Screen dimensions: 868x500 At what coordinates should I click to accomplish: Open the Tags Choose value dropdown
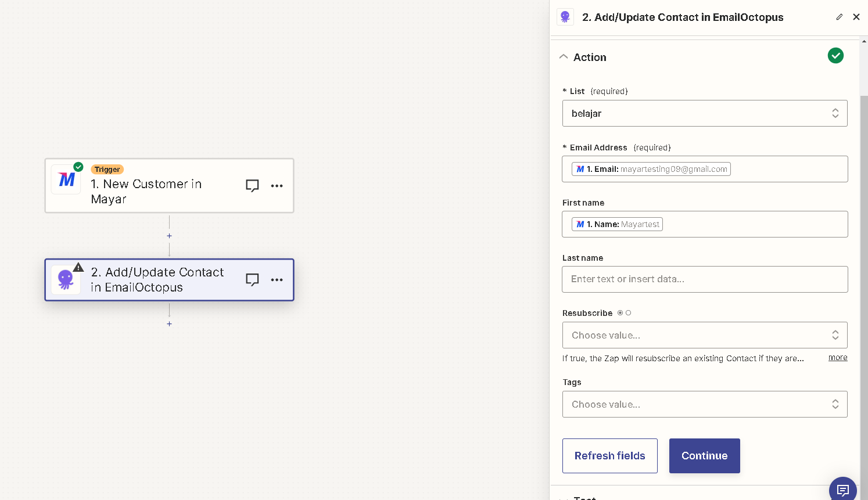705,404
